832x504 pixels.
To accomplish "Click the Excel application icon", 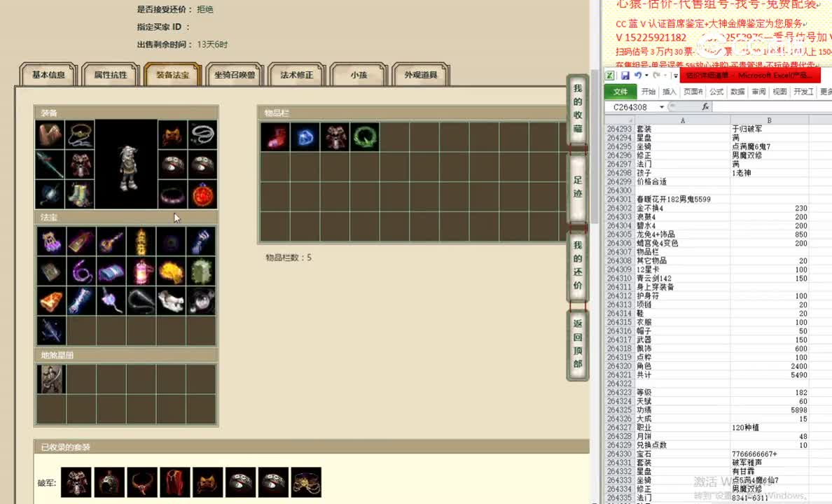I will [x=610, y=76].
